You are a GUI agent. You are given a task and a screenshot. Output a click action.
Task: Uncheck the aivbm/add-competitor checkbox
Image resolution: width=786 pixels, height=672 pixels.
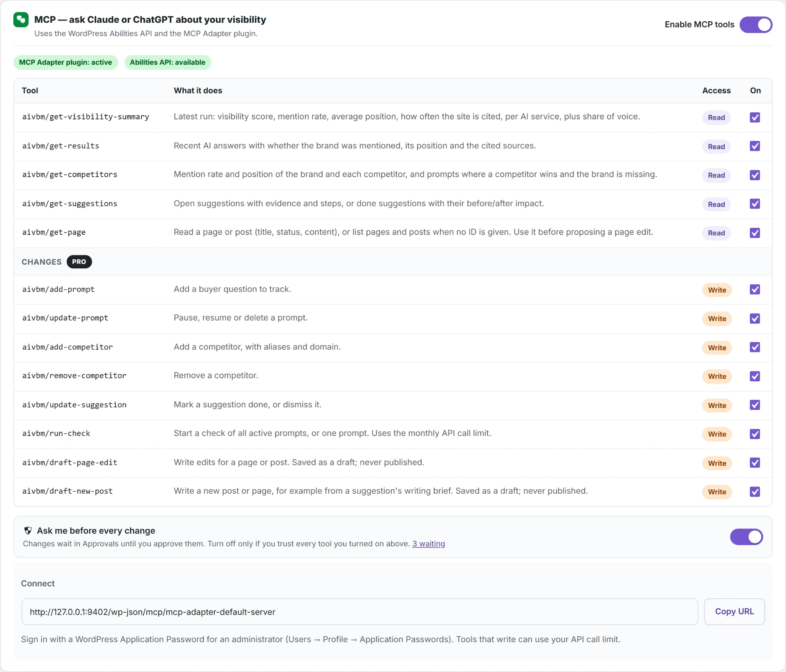point(755,347)
